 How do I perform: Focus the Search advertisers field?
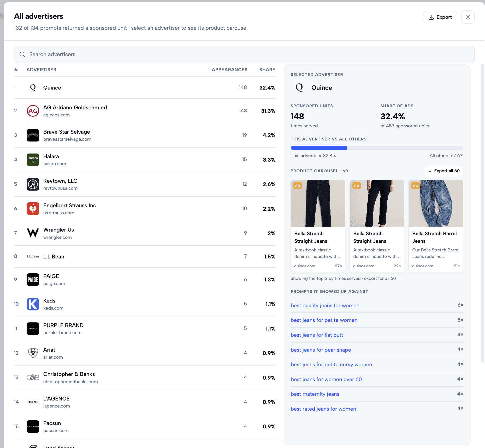coord(244,54)
